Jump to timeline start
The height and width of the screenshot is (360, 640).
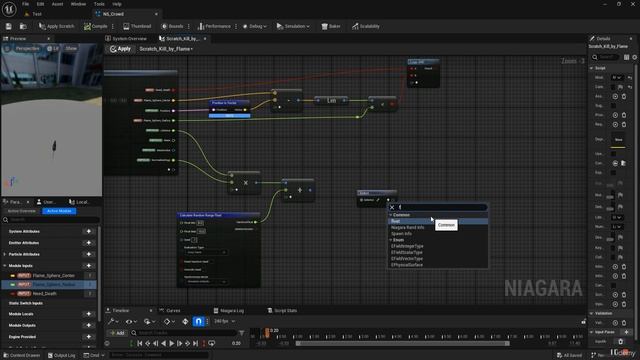point(140,344)
